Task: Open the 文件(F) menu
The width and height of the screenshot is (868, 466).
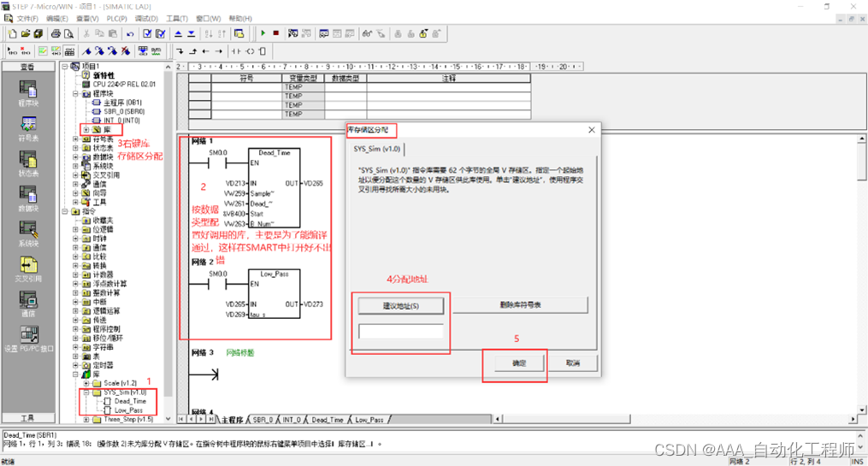Action: click(27, 19)
